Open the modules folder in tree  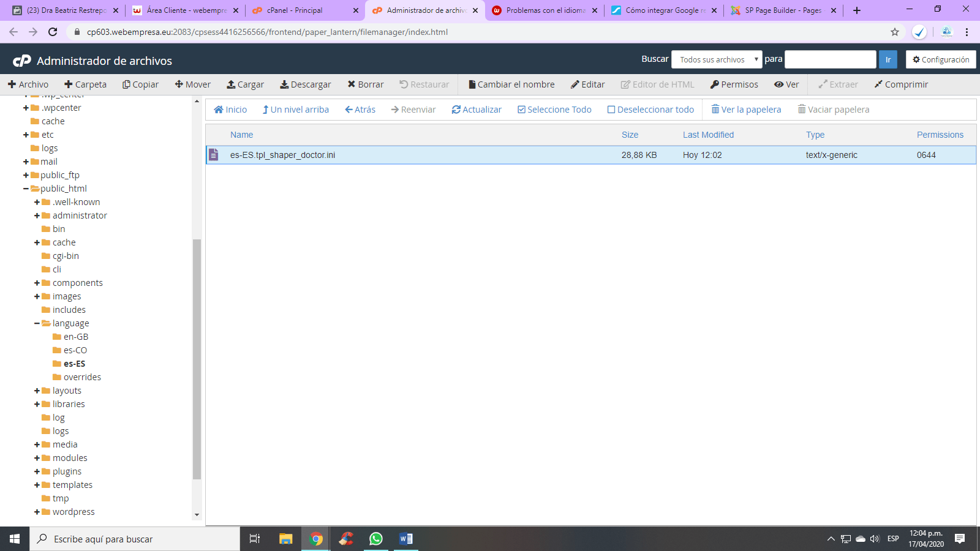(70, 458)
